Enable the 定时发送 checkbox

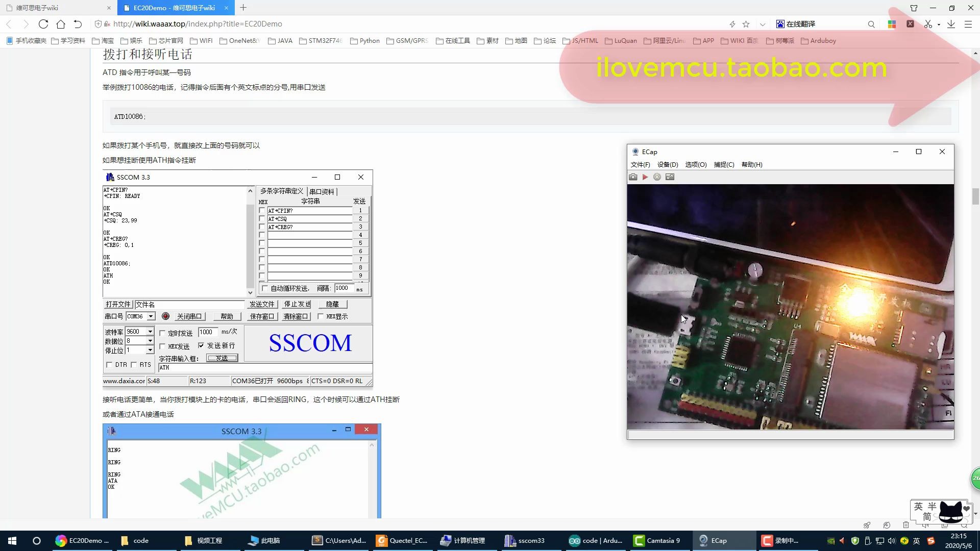[162, 333]
